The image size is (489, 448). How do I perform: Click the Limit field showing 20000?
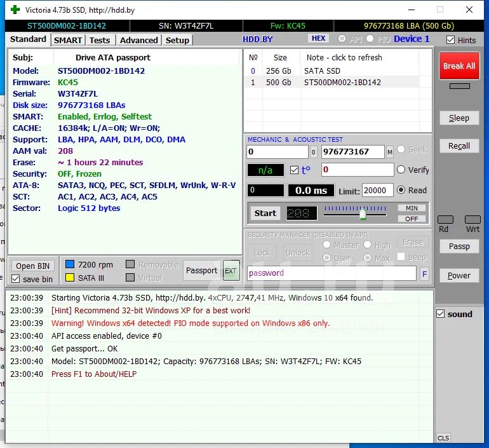pos(377,190)
